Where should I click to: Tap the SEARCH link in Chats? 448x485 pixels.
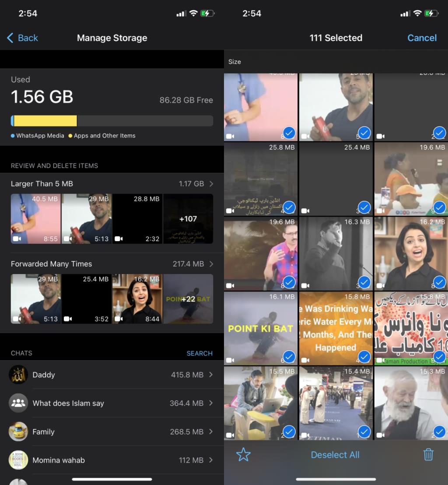pyautogui.click(x=199, y=353)
